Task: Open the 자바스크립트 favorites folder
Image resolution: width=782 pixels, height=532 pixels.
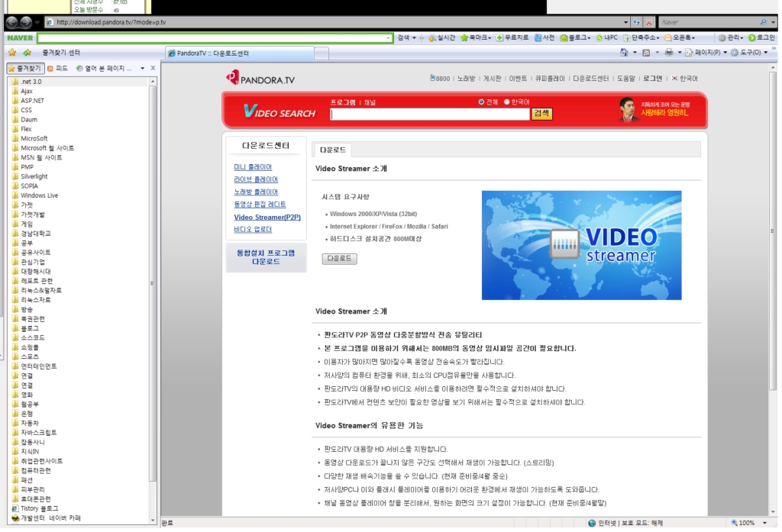Action: tap(38, 432)
